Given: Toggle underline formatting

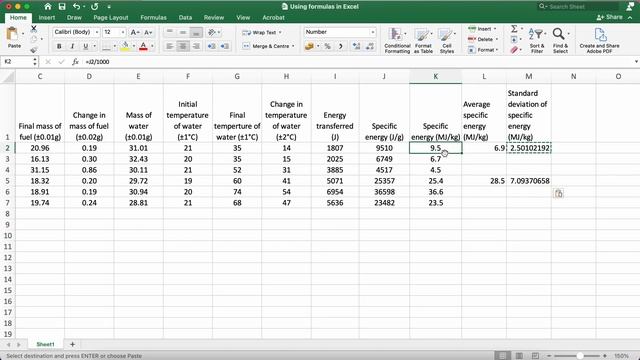Looking at the screenshot, I should (85, 47).
